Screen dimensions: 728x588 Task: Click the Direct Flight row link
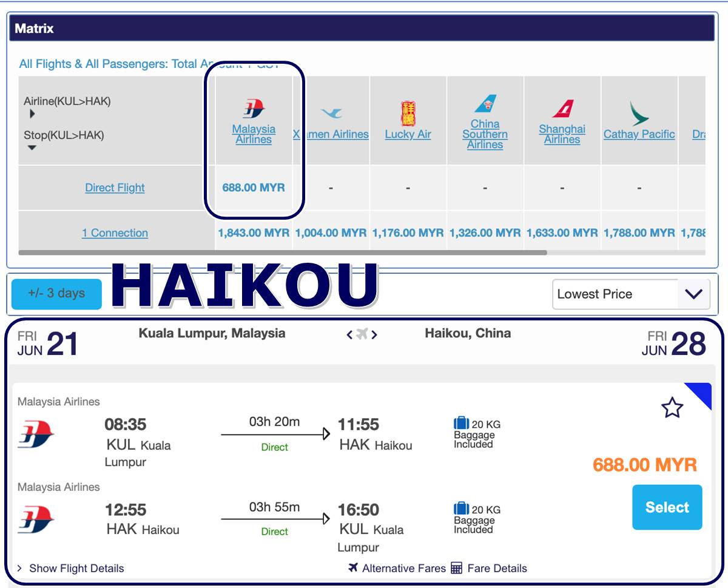tap(115, 188)
